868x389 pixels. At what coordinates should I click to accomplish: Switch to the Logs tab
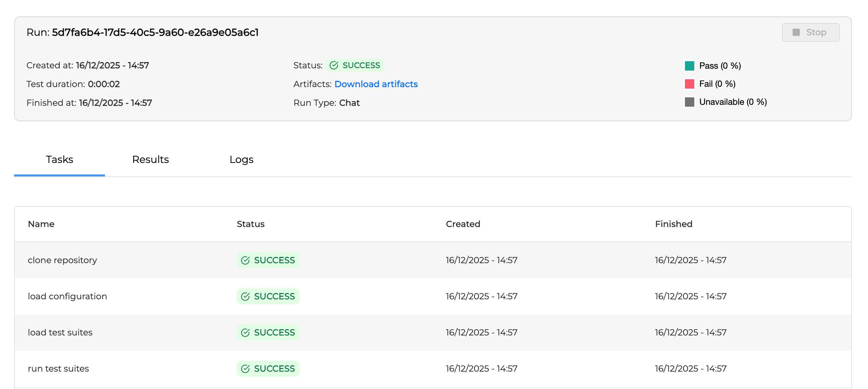coord(241,159)
